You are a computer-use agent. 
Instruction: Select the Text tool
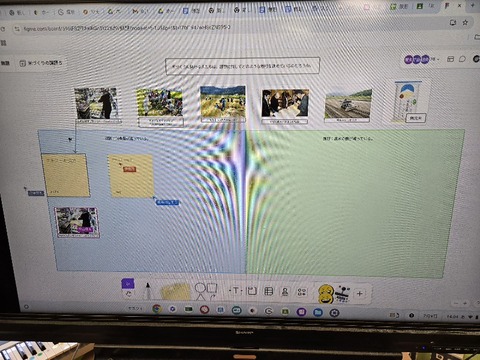pyautogui.click(x=235, y=291)
